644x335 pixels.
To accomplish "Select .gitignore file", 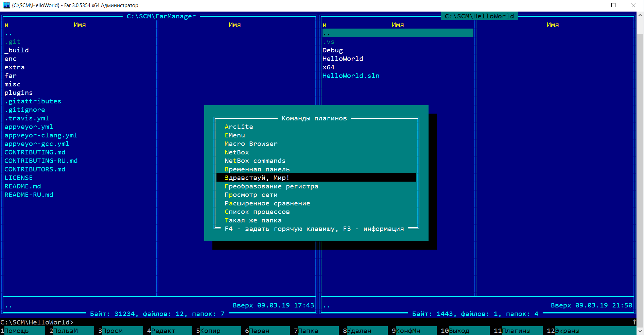I will click(25, 110).
